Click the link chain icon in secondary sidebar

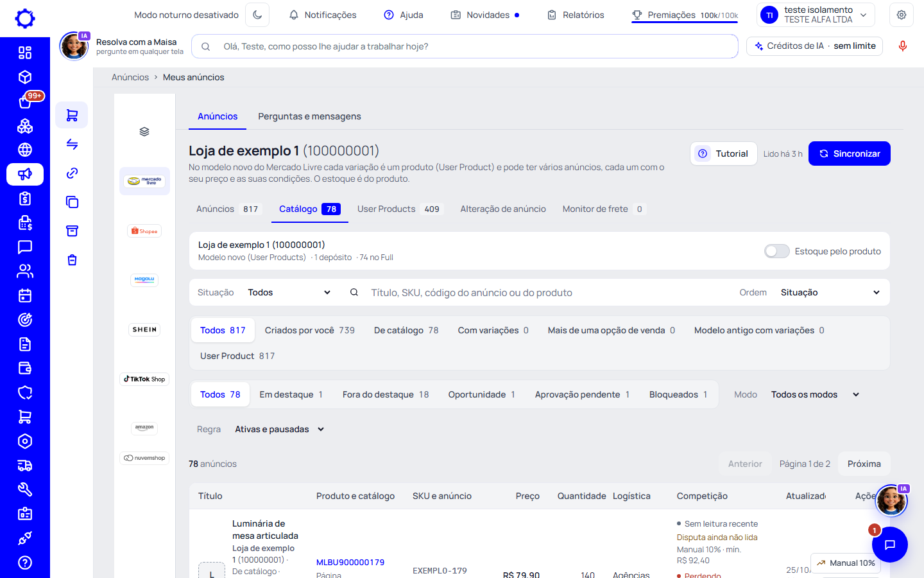(x=72, y=173)
